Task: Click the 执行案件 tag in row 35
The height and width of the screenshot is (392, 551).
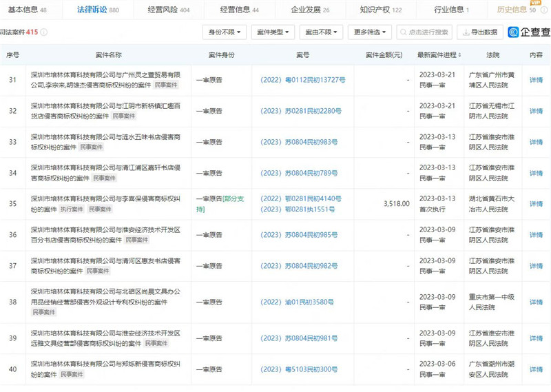Action: coord(72,209)
